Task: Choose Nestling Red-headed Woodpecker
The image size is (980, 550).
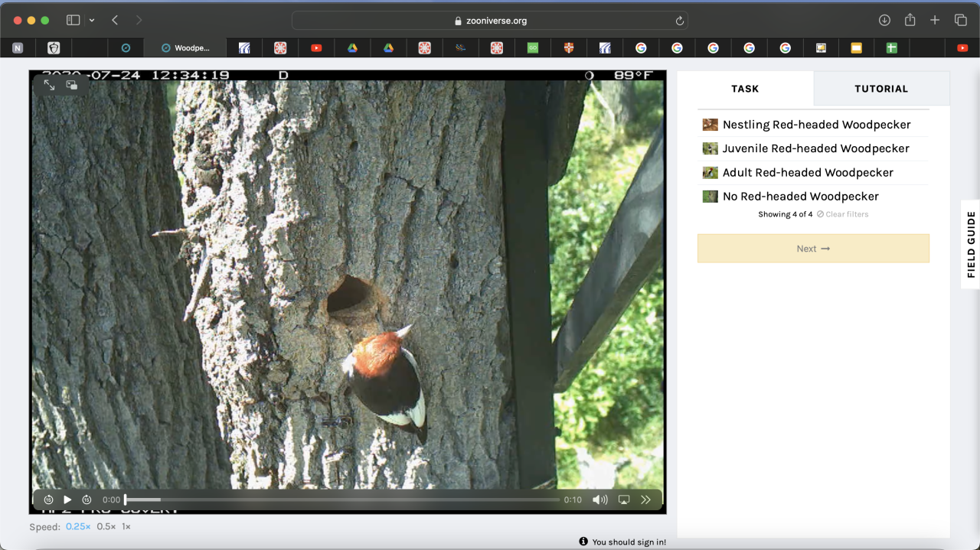Action: pos(816,125)
